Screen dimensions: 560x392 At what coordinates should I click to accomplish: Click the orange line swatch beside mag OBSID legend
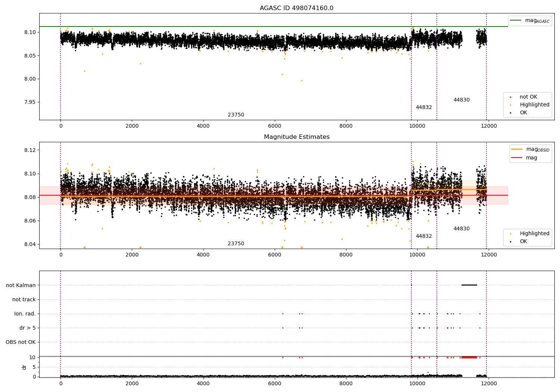[517, 149]
